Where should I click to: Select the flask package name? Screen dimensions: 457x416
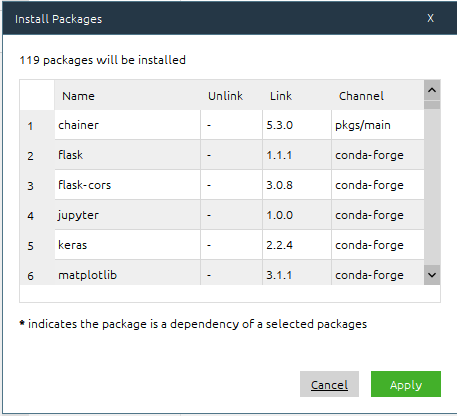[70, 155]
